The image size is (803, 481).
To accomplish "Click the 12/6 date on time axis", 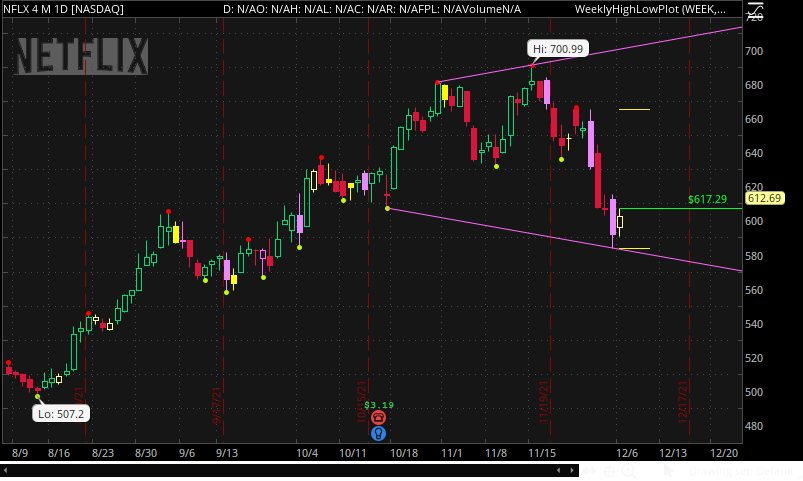I will (x=627, y=453).
